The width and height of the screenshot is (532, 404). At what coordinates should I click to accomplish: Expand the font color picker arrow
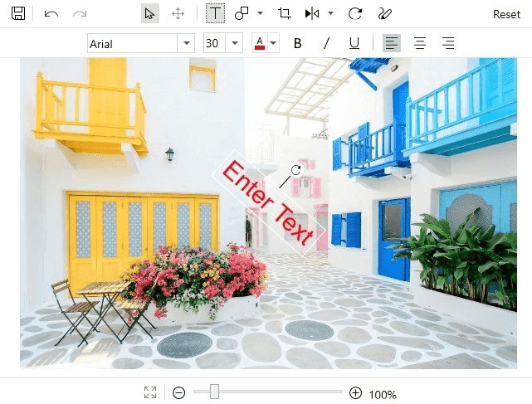(273, 43)
